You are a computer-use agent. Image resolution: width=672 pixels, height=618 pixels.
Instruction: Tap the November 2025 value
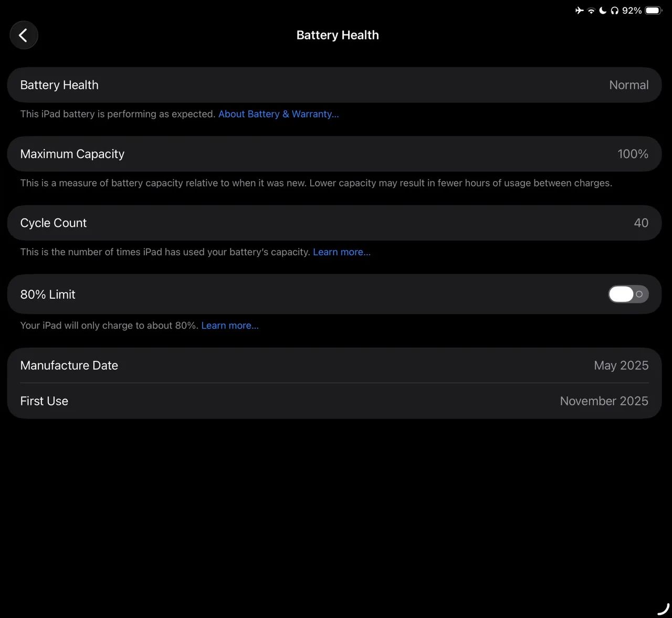coord(604,401)
